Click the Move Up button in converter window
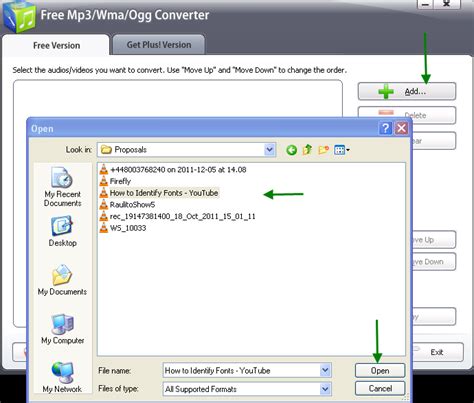474x403 pixels. 433,240
